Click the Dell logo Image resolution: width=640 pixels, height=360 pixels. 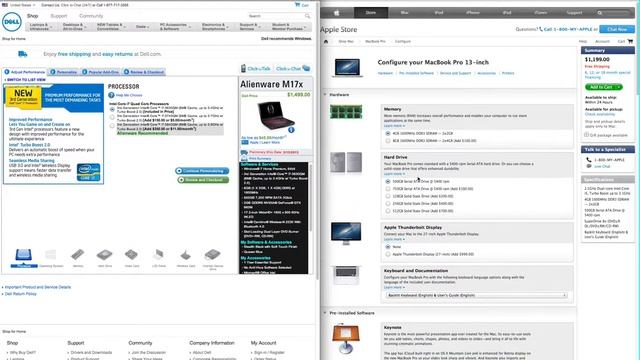click(12, 22)
